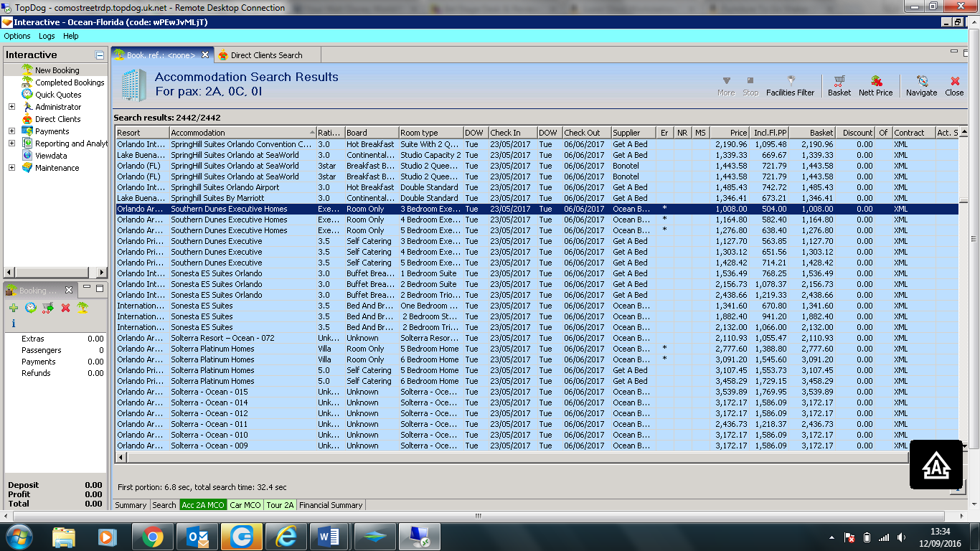The width and height of the screenshot is (980, 551).
Task: Close the Booking panel tab
Action: [x=69, y=291]
